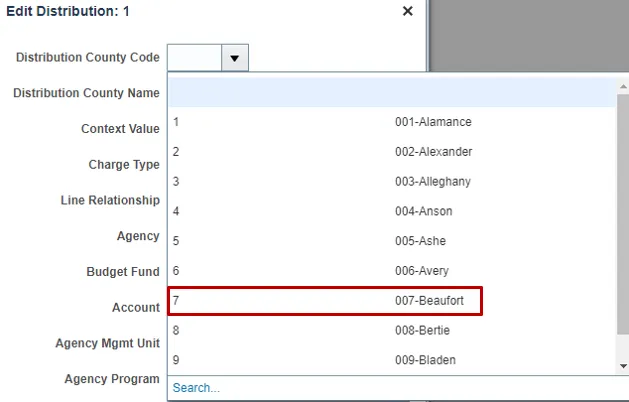Click the Charge Type field label
This screenshot has height=402, width=629.
point(124,165)
